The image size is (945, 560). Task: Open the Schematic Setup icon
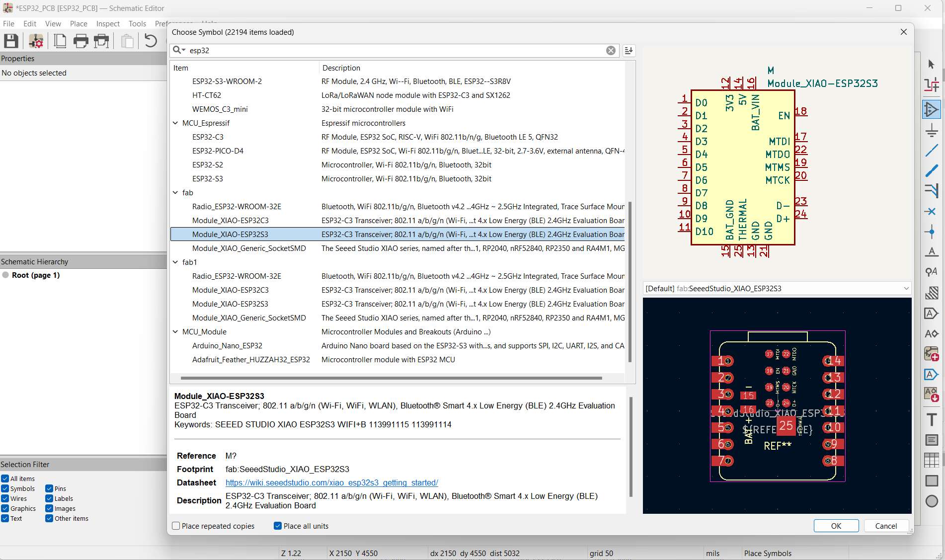tap(35, 41)
